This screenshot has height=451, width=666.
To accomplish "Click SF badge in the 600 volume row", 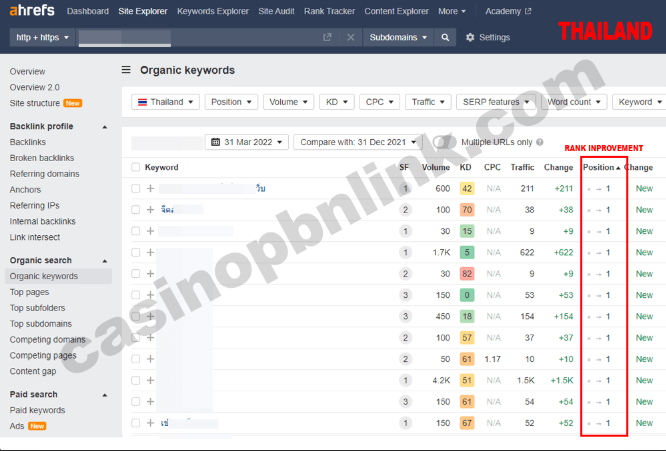I will pyautogui.click(x=405, y=188).
